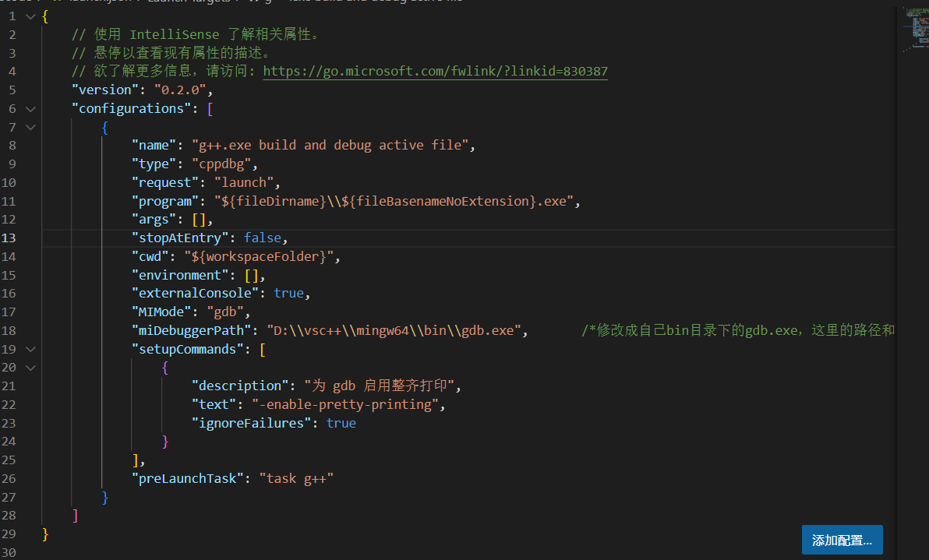Click the "task g++" preLaunchTask value
929x560 pixels.
296,479
